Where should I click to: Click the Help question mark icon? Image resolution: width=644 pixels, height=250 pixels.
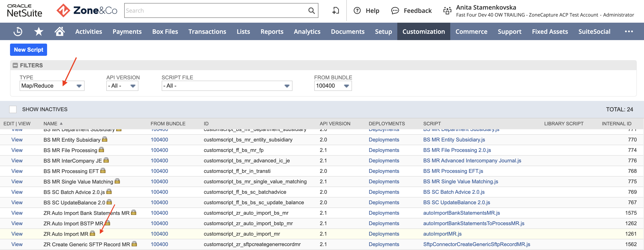[357, 10]
